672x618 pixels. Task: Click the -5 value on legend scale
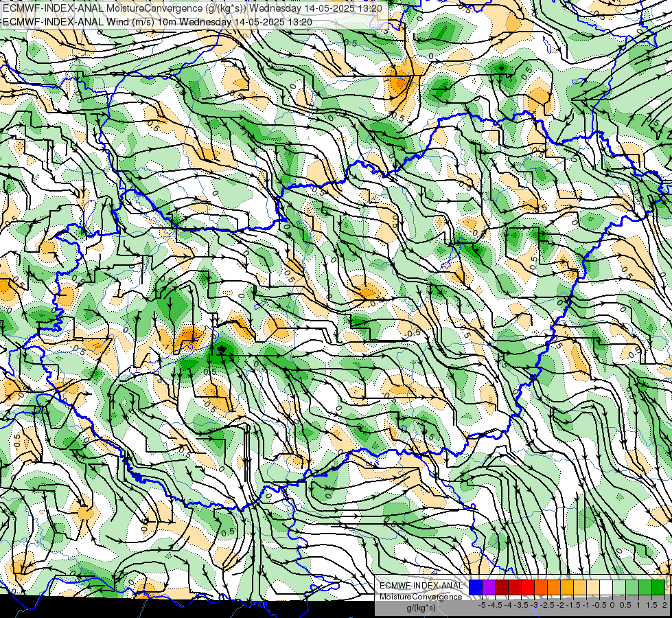click(x=482, y=605)
